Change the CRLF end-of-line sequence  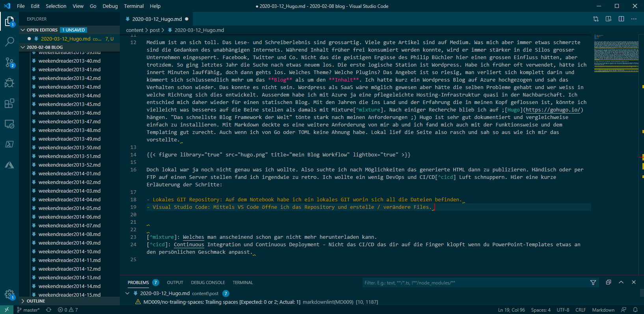pos(581,310)
